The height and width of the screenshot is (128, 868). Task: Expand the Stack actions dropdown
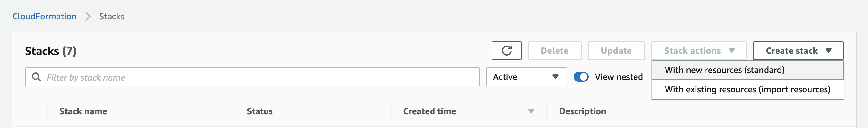[x=699, y=51]
